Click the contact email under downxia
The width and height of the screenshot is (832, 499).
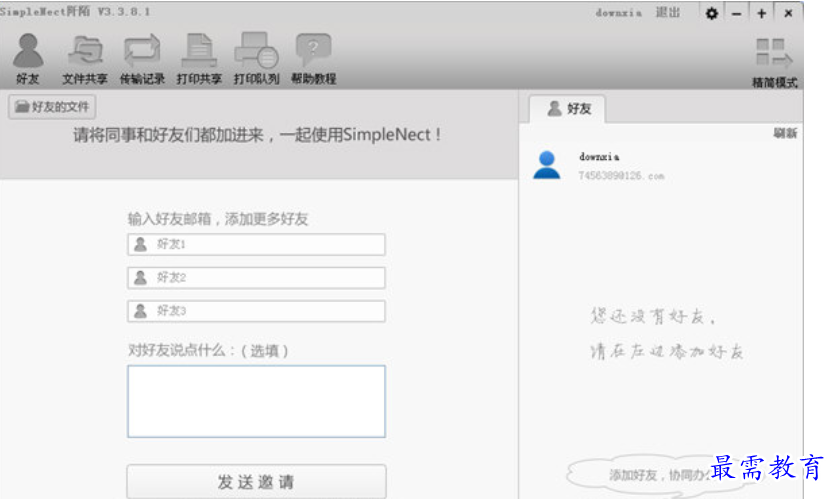coord(621,176)
